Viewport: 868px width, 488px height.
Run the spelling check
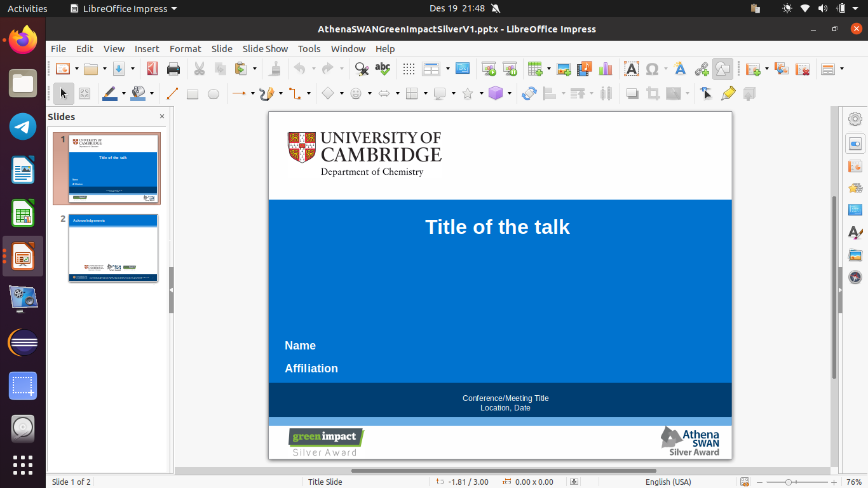[383, 69]
